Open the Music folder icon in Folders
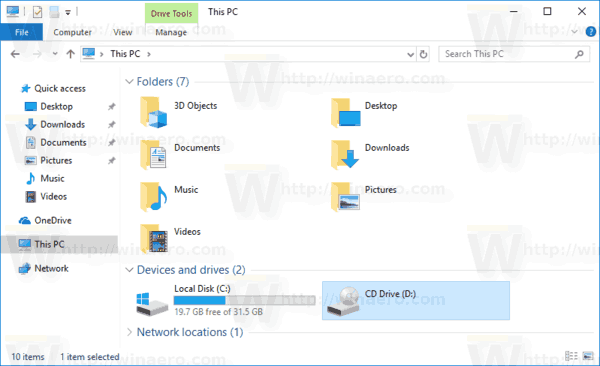This screenshot has width=600, height=366. [x=153, y=196]
